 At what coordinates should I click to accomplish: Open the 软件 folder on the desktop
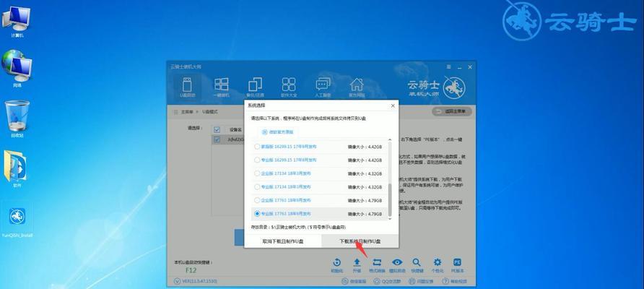click(x=17, y=168)
